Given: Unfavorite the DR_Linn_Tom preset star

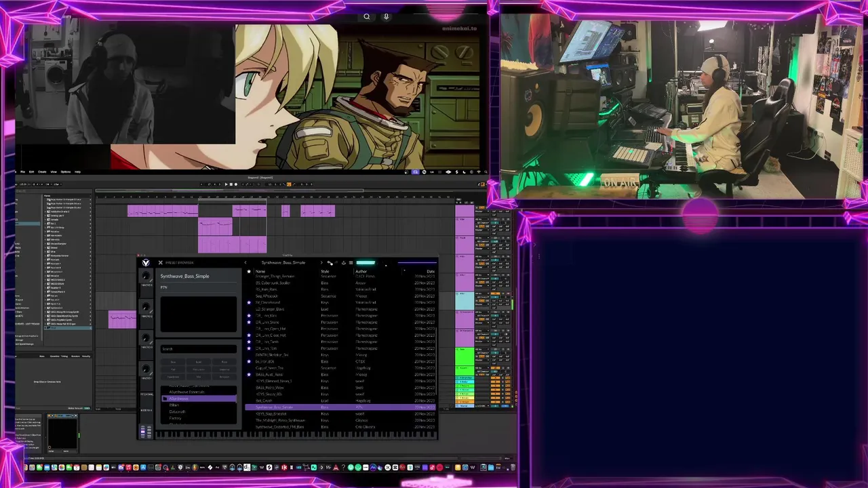Looking at the screenshot, I should pyautogui.click(x=249, y=348).
